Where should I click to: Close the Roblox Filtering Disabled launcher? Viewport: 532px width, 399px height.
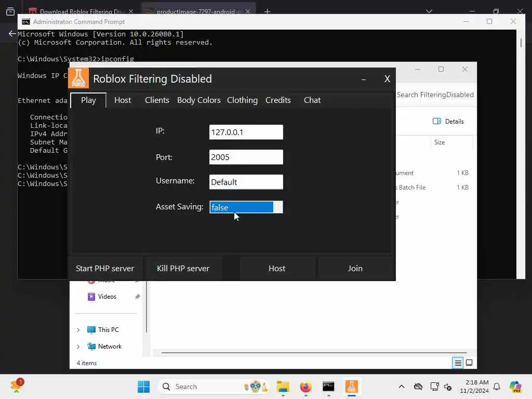click(387, 79)
